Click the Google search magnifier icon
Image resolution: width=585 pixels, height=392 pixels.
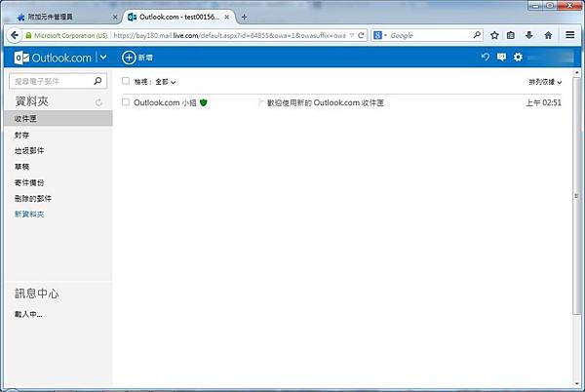[x=477, y=35]
